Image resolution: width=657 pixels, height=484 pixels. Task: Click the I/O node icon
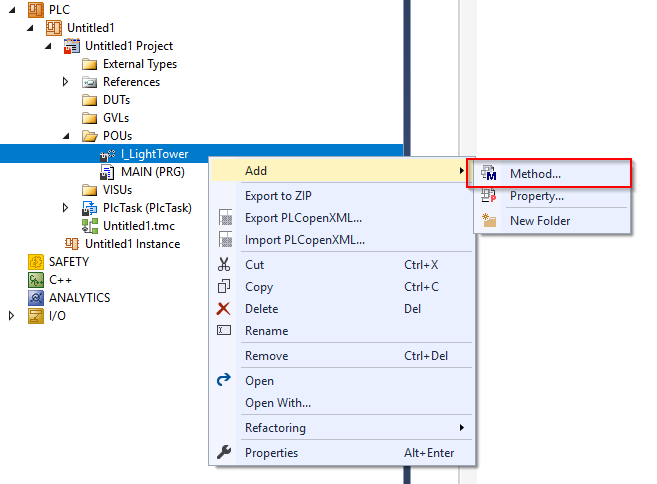click(x=36, y=316)
